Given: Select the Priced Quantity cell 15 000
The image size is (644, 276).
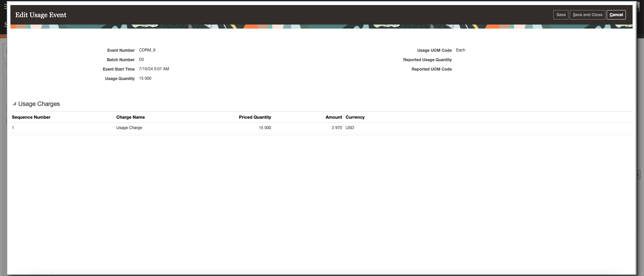Looking at the screenshot, I should pyautogui.click(x=265, y=128).
